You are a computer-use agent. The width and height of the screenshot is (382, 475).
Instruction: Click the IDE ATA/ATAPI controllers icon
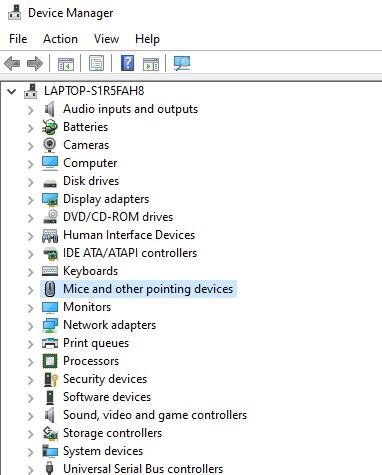[x=50, y=254]
